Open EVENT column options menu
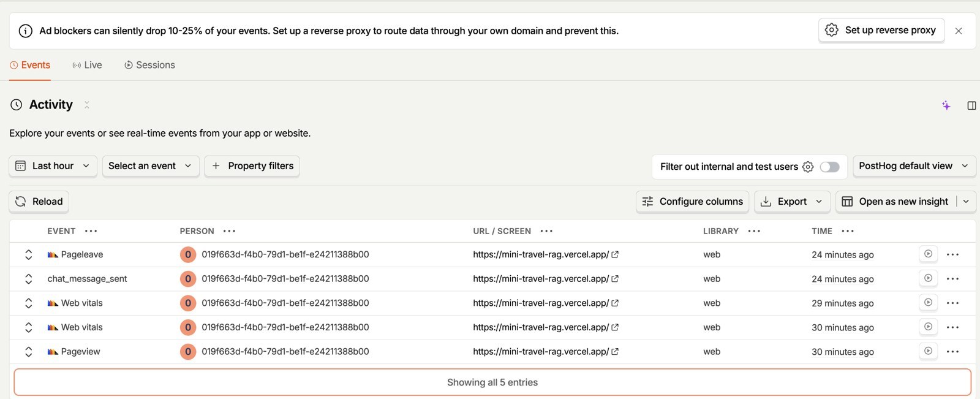The height and width of the screenshot is (399, 980). tap(91, 231)
